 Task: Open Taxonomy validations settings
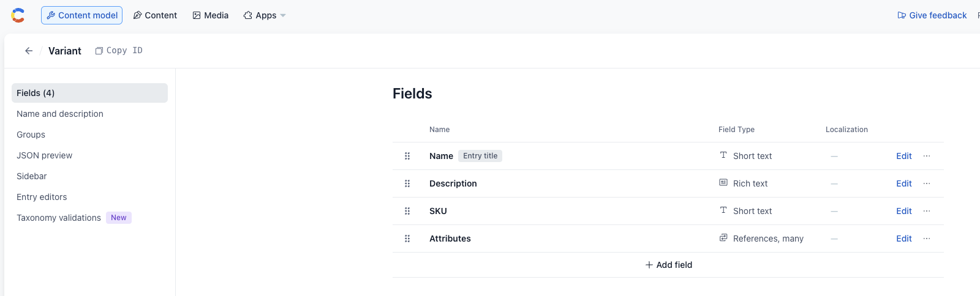coord(59,218)
